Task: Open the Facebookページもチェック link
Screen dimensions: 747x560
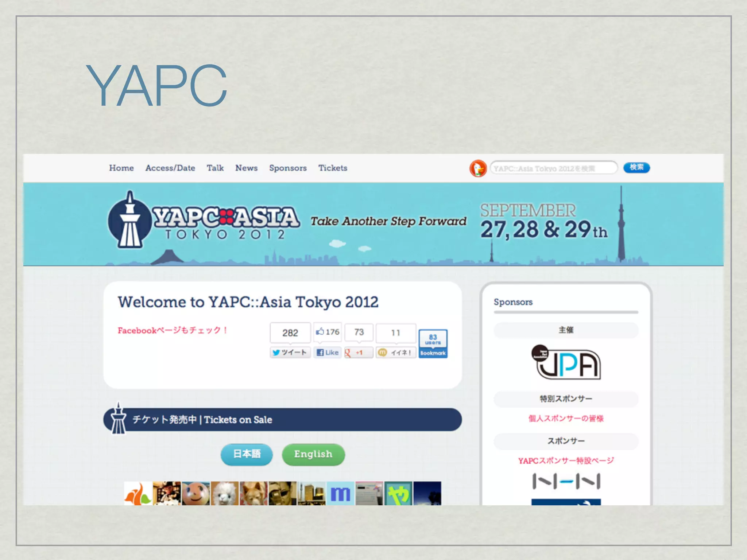Action: pos(172,330)
